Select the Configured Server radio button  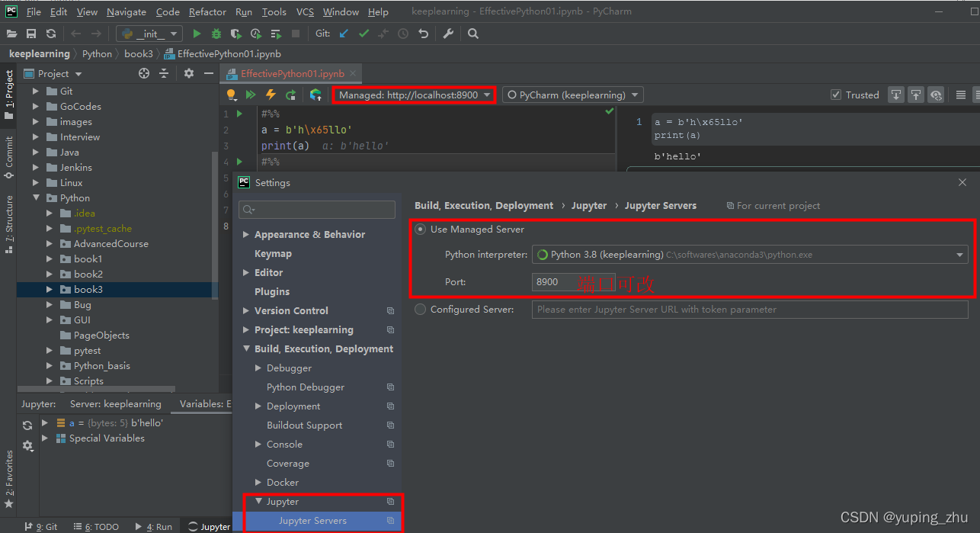[x=420, y=310]
